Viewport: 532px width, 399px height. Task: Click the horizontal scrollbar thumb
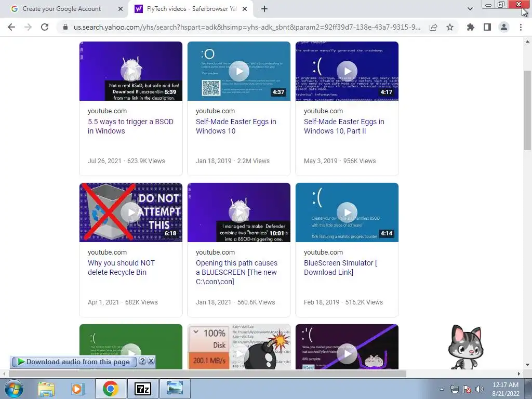click(x=207, y=374)
